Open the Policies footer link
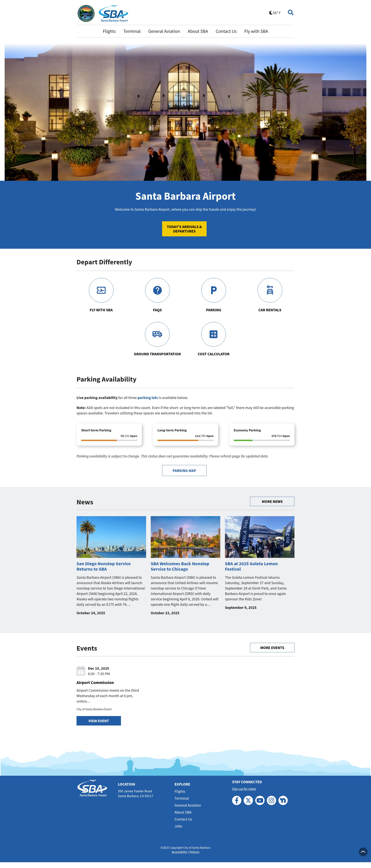Image resolution: width=371 pixels, height=868 pixels. coord(194,852)
